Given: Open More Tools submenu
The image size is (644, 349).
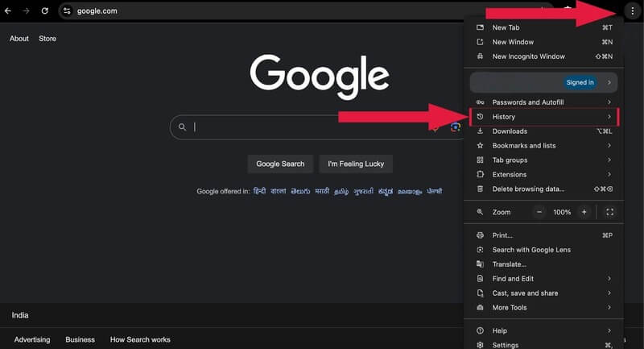Looking at the screenshot, I should (544, 307).
